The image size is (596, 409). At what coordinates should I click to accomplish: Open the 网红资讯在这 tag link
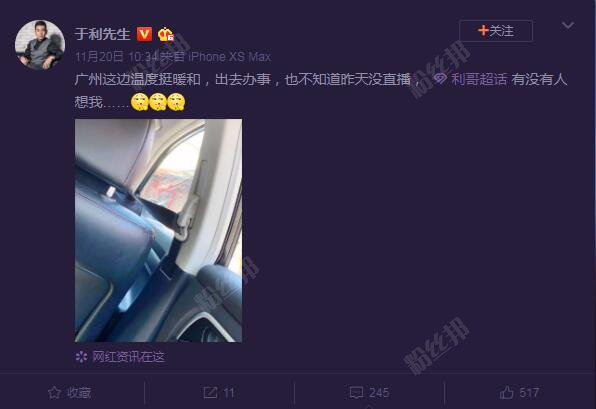pos(128,357)
